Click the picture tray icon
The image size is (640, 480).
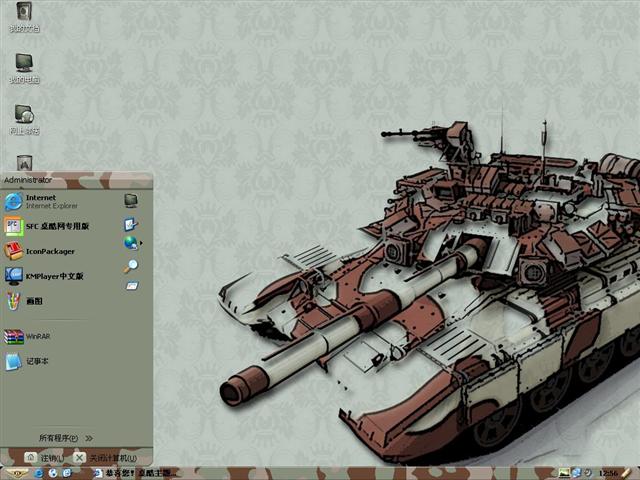click(x=564, y=473)
